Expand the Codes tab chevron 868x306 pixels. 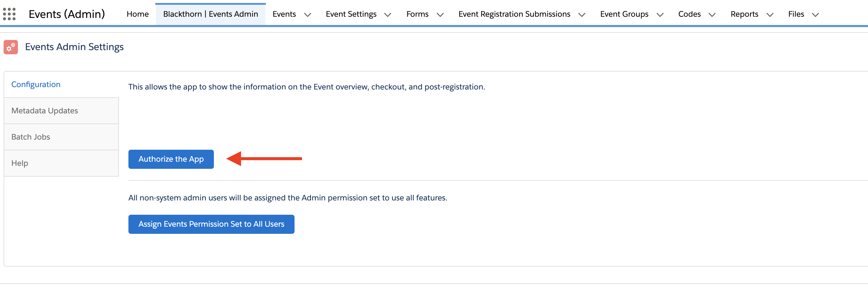pyautogui.click(x=712, y=15)
